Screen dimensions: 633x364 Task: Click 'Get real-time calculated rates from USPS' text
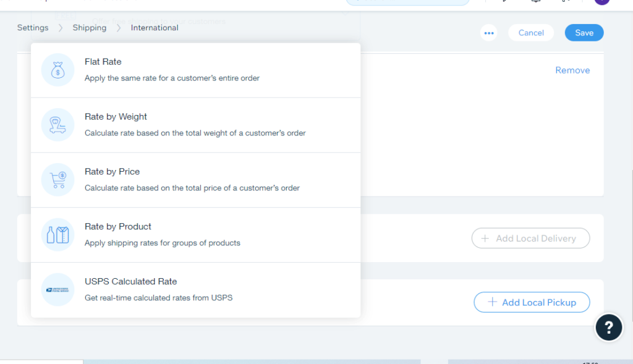(159, 297)
